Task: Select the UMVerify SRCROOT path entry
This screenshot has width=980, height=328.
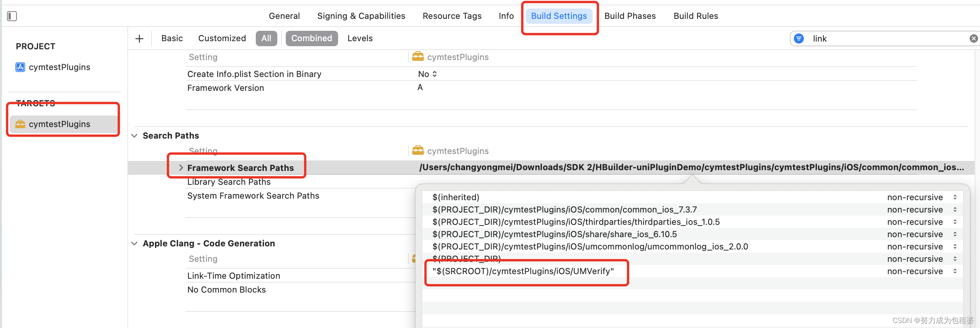Action: coord(523,271)
